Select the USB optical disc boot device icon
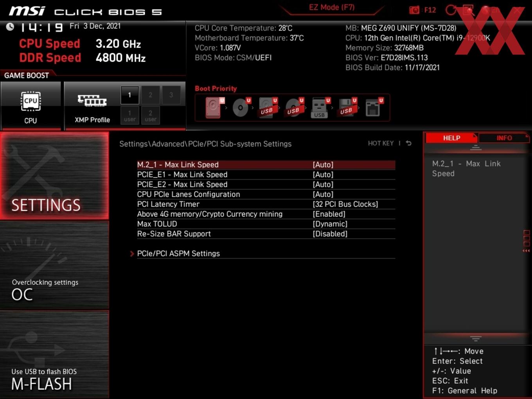532x399 pixels. (294, 108)
